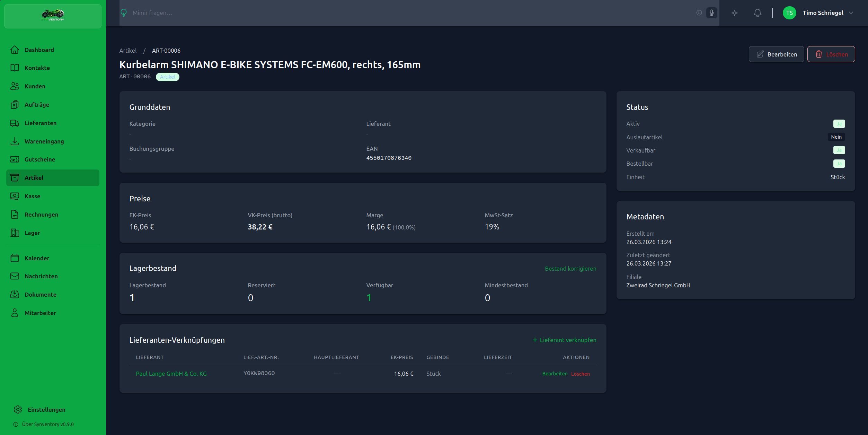Click the Auslaufartikel 'Nein' badge
Screen dimensions: 868x435
click(x=836, y=137)
